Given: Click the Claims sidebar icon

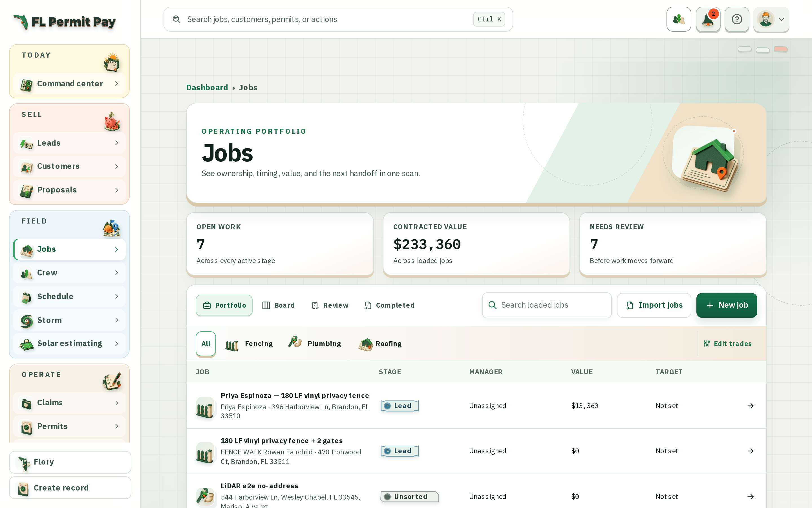Looking at the screenshot, I should pyautogui.click(x=26, y=403).
